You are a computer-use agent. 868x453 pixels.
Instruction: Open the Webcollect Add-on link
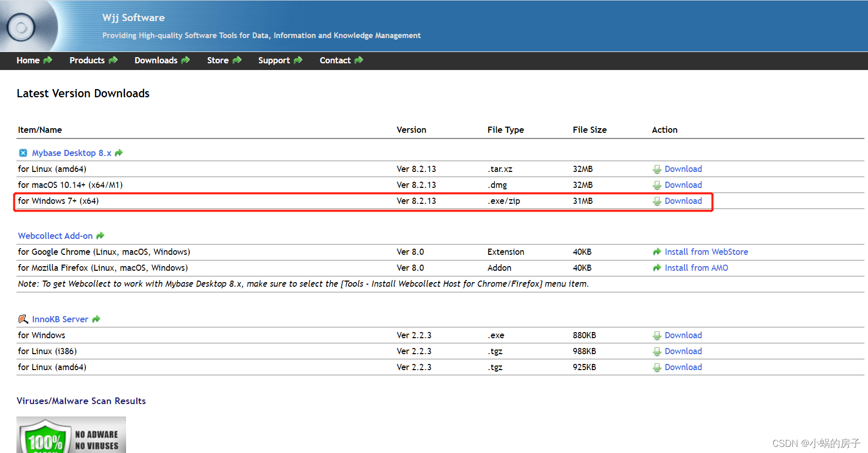click(56, 236)
